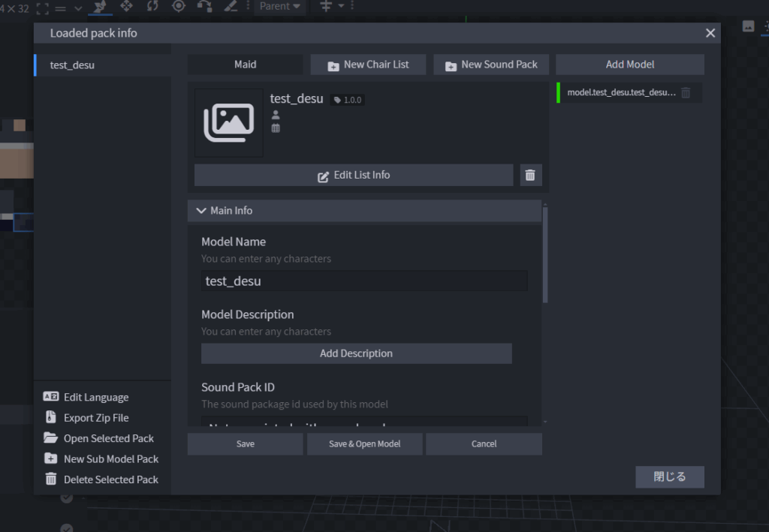Open the New Chair List tab

coord(368,65)
